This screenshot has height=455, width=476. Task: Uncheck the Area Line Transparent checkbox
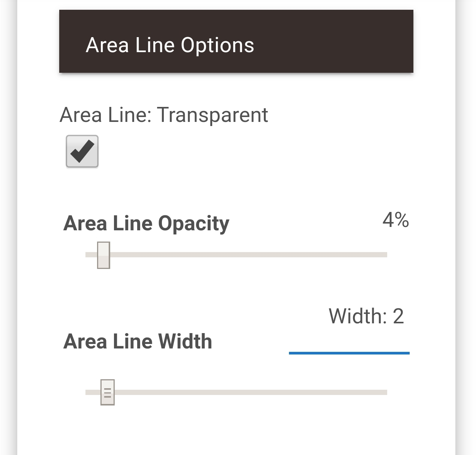(82, 152)
